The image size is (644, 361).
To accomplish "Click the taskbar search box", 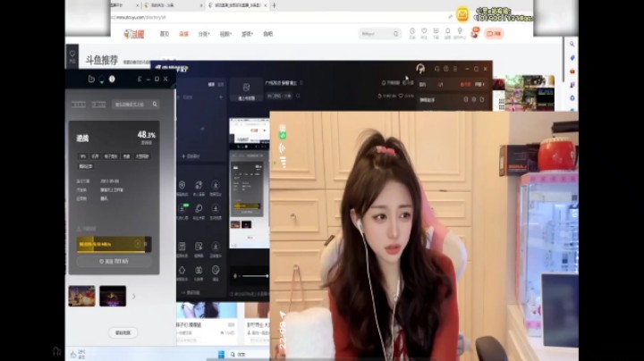I will 249,354.
